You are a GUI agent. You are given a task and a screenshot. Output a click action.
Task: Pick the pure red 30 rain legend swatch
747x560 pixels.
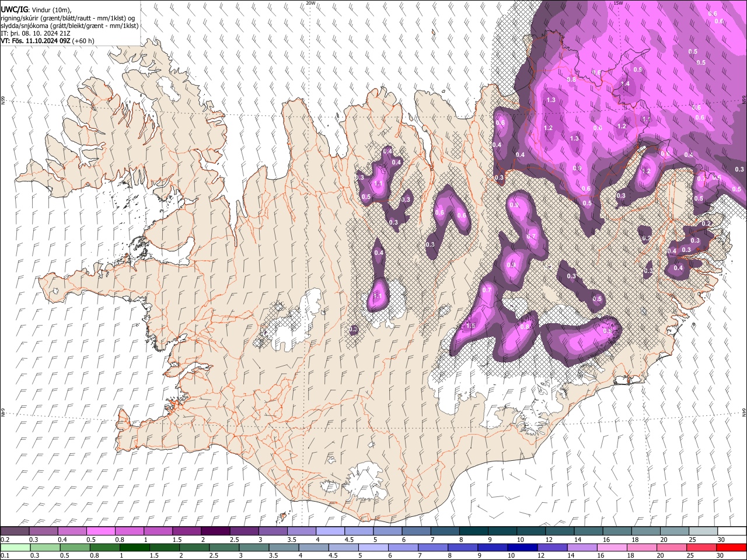pyautogui.click(x=732, y=547)
